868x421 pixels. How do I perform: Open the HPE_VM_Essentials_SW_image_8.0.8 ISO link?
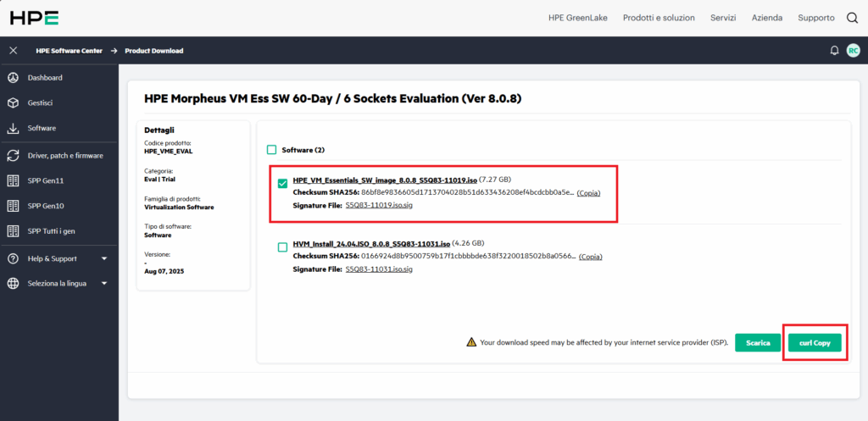click(385, 180)
